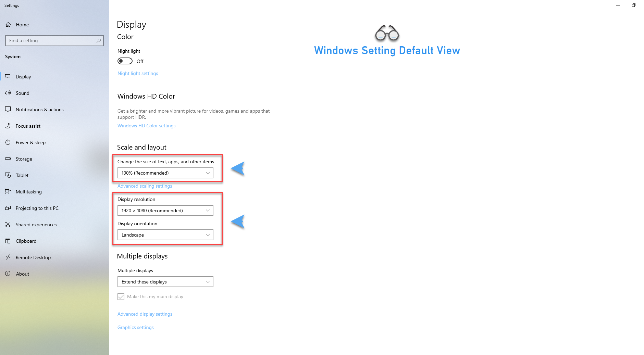Click the Storage drive icon
This screenshot has width=644, height=355.
[x=8, y=159]
